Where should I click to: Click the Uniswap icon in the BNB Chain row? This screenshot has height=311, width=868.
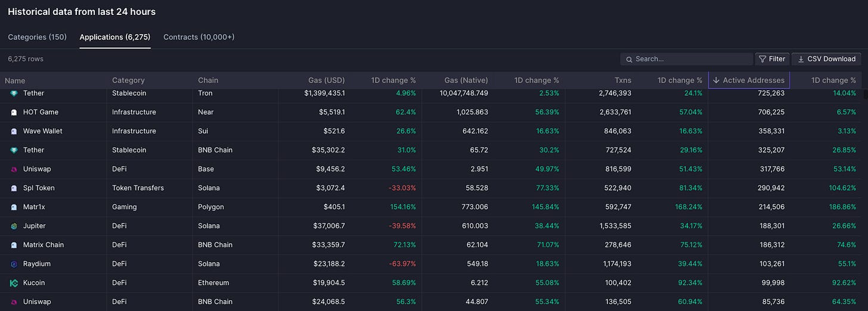tap(14, 302)
